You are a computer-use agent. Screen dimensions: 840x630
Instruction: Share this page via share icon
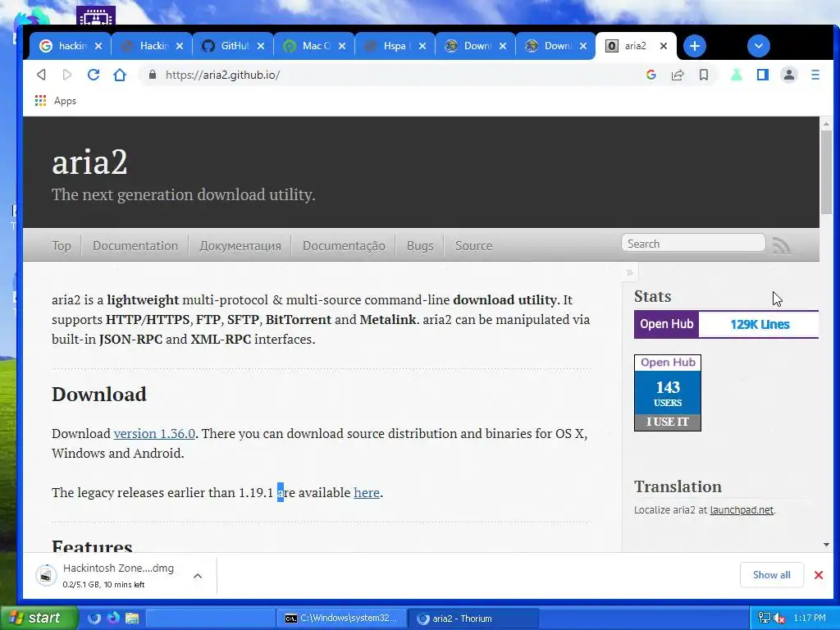[677, 75]
